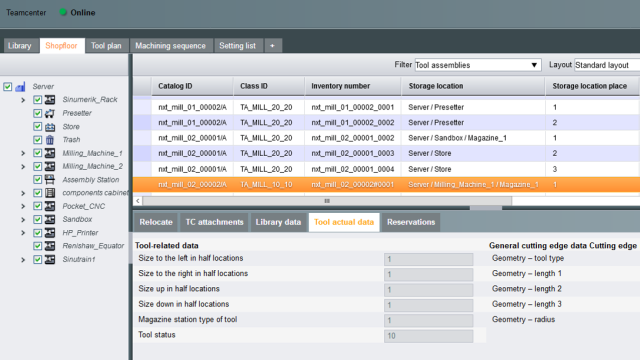Open the Filter Tool assemblies dropdown
The height and width of the screenshot is (360, 640).
pos(478,65)
